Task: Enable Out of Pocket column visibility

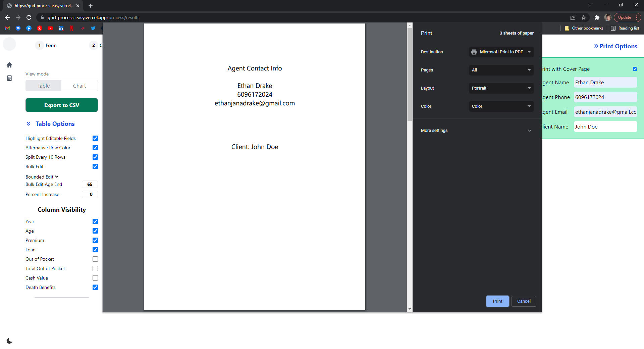Action: [x=95, y=259]
